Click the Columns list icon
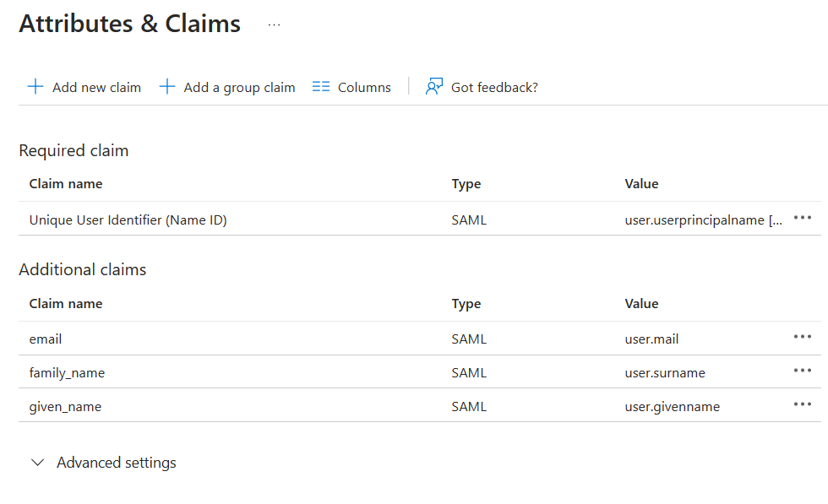 321,87
